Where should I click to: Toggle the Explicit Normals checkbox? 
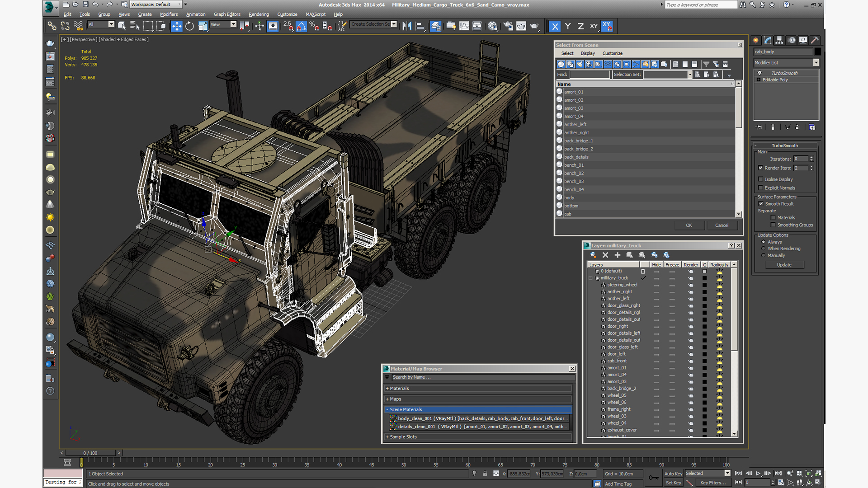(x=760, y=188)
